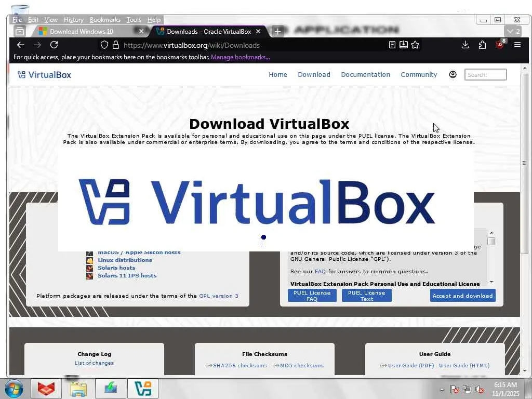Close the Download Windows 10 tab
The width and height of the screenshot is (532, 399).
click(141, 31)
